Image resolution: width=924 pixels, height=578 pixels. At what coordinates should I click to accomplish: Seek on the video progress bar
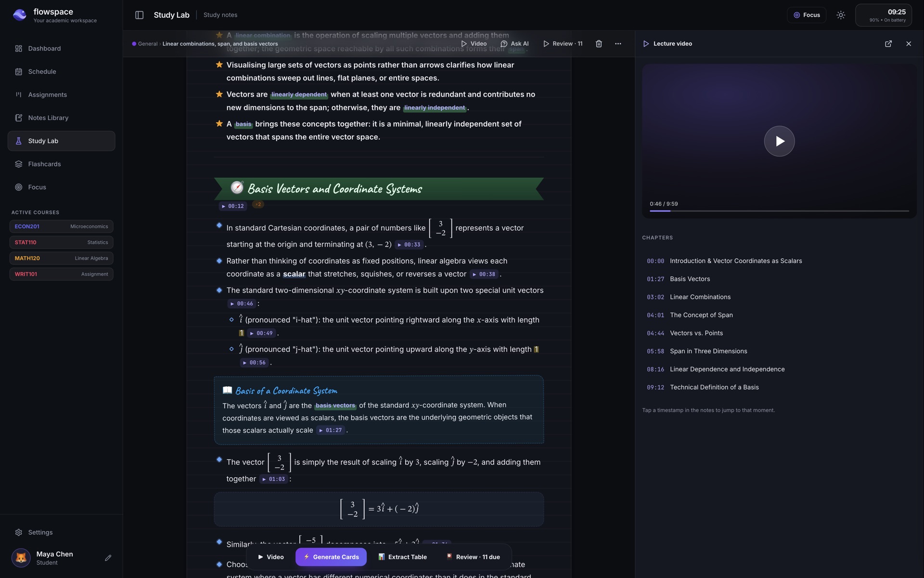tap(779, 211)
